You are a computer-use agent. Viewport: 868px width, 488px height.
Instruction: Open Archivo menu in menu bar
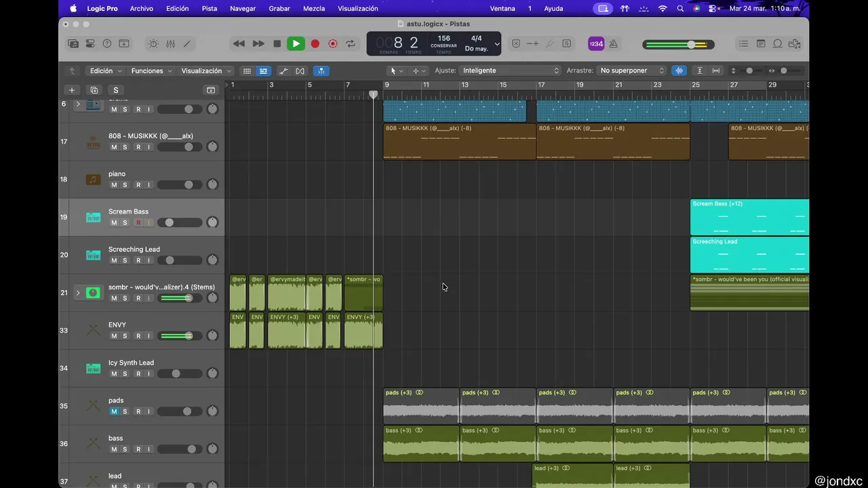pyautogui.click(x=141, y=8)
